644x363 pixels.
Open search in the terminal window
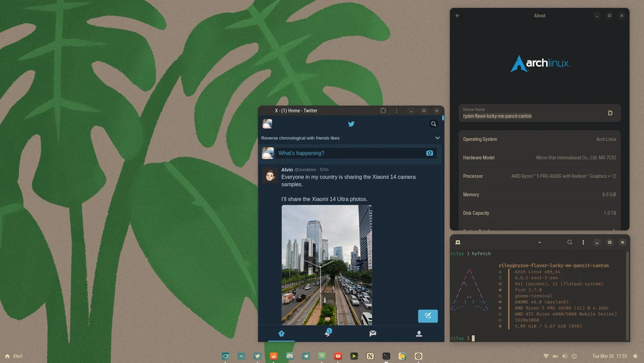coord(569,242)
